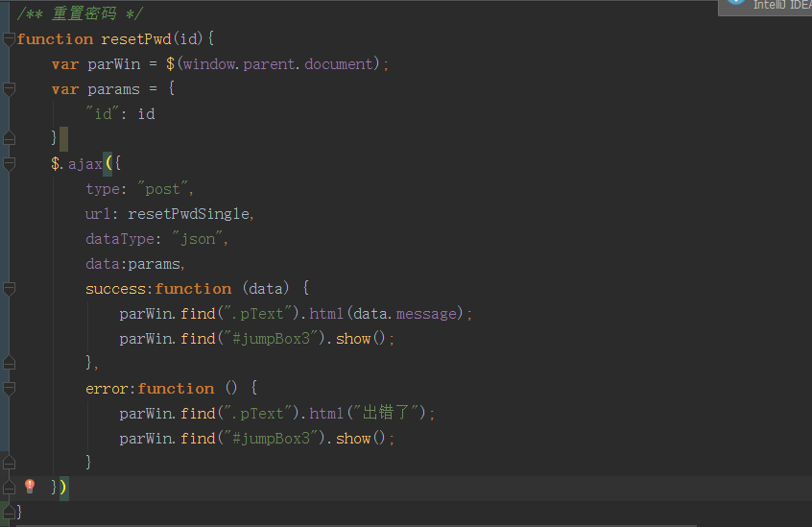Collapse the resetPwd function fold marker
Viewport: 812px width, 527px height.
9,39
